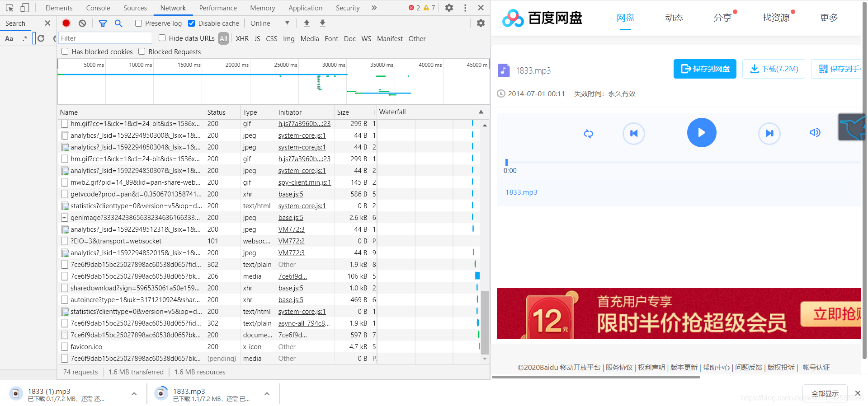Toggle device toolbar icon in DevTools

[x=25, y=8]
